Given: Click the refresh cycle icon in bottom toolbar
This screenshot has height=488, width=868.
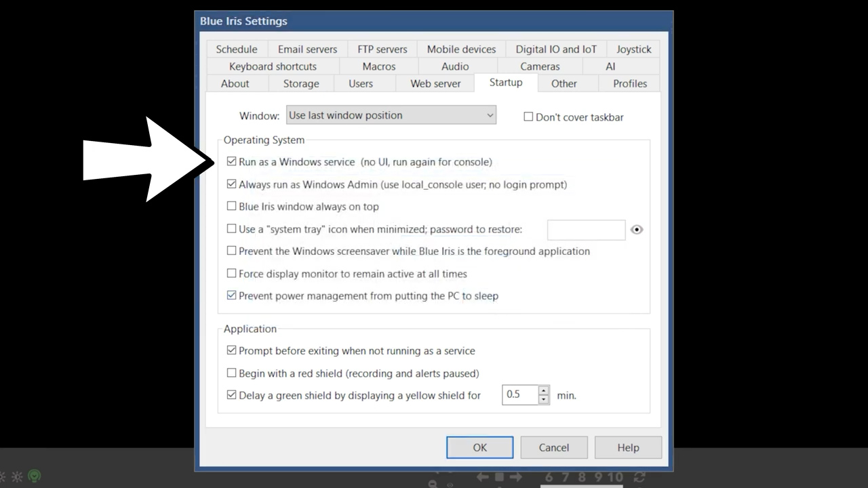Looking at the screenshot, I should click(x=639, y=477).
